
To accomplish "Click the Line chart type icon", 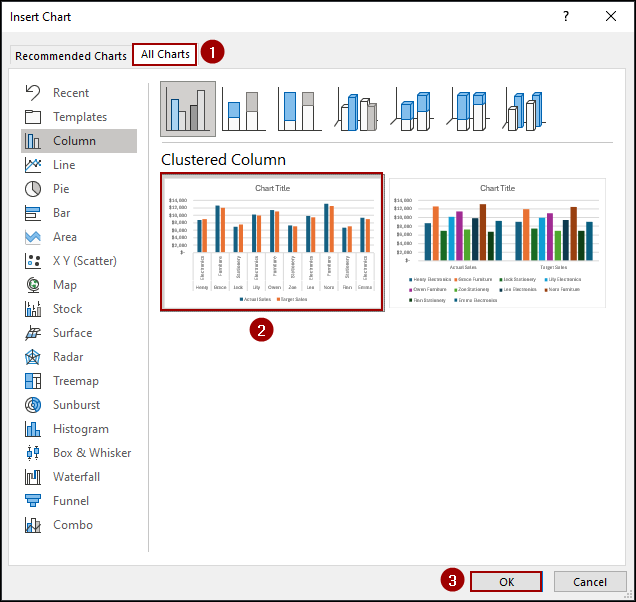I will tap(33, 165).
